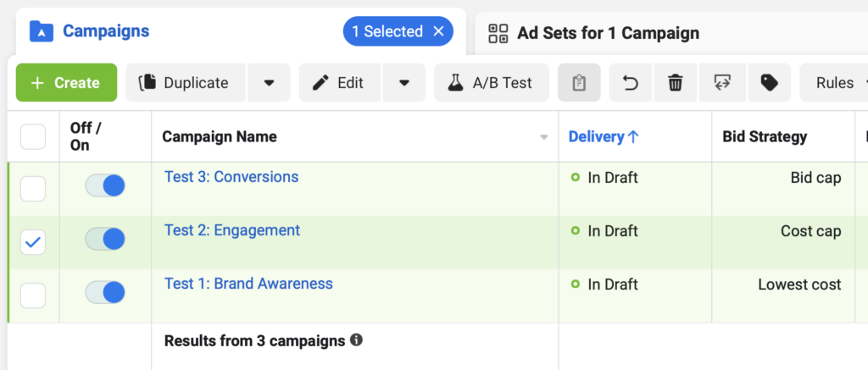868x370 pixels.
Task: Check the Test 3: Conversions checkbox
Action: 33,189
